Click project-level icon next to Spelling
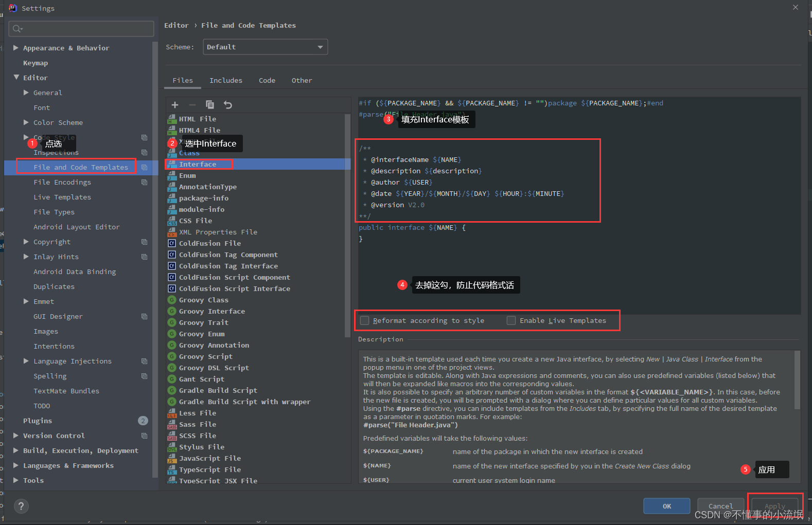The height and width of the screenshot is (525, 812). coord(145,376)
